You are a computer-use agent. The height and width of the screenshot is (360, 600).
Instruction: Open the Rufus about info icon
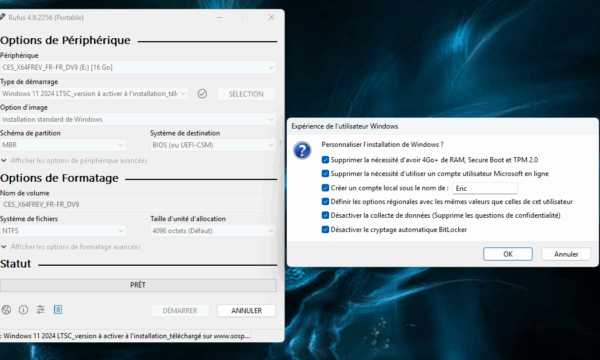pyautogui.click(x=23, y=310)
